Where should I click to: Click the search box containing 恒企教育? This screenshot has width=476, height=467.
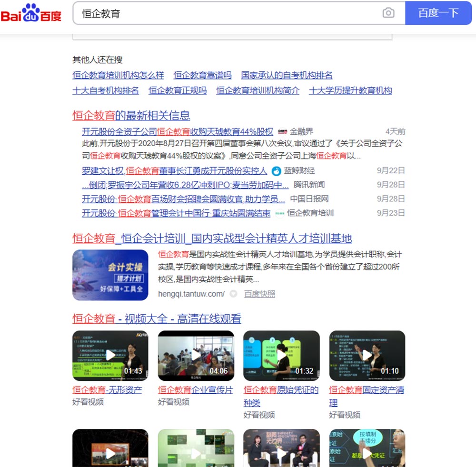point(228,13)
